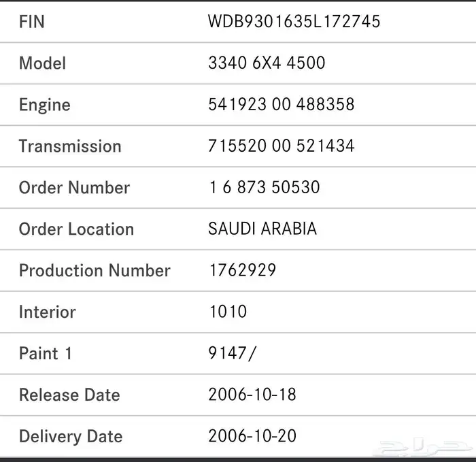Select production number 1762929
Screen dimensions: 476x462
pyautogui.click(x=242, y=271)
